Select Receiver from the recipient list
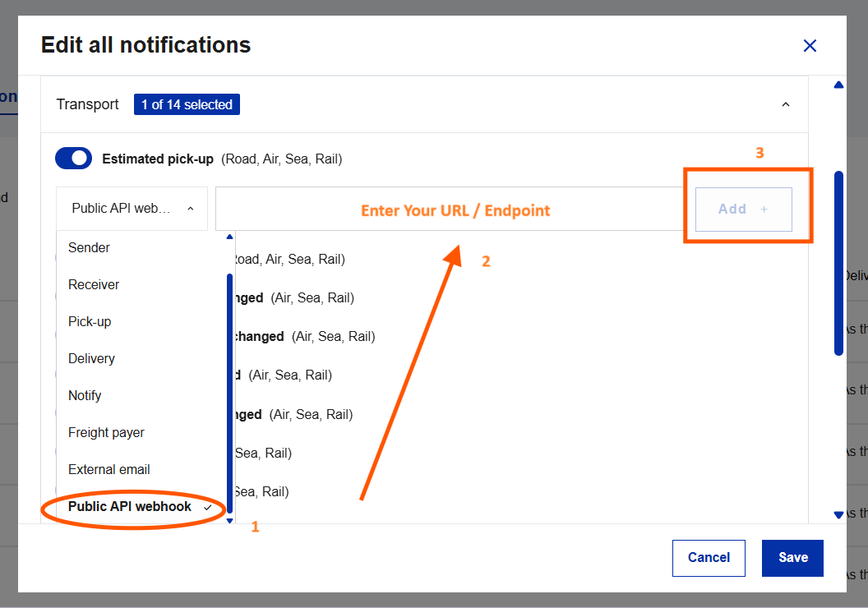 coord(94,284)
